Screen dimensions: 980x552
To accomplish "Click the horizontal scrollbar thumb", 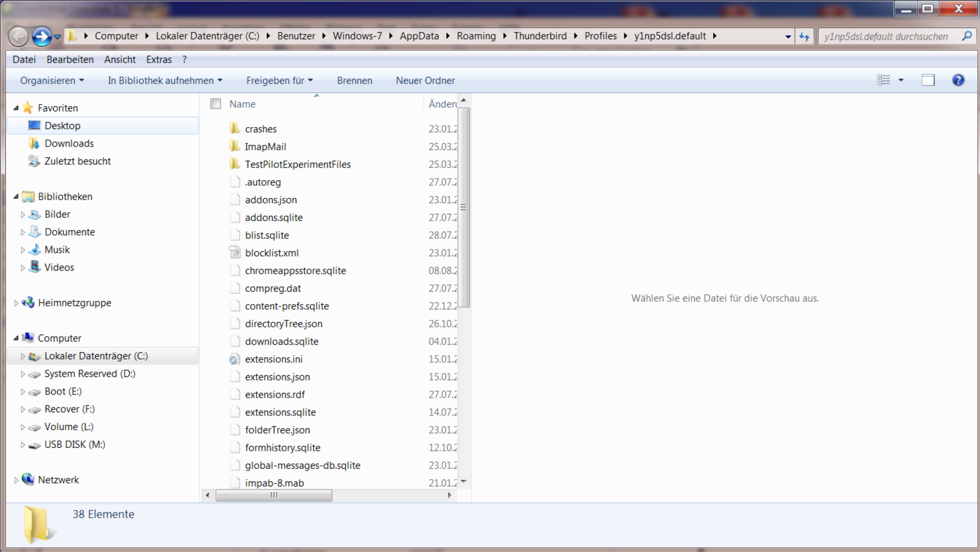I will 273,495.
